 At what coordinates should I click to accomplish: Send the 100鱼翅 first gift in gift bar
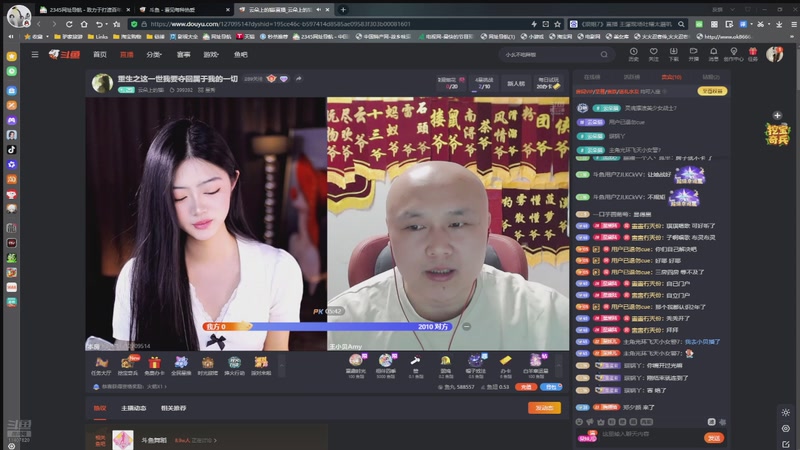tap(356, 365)
